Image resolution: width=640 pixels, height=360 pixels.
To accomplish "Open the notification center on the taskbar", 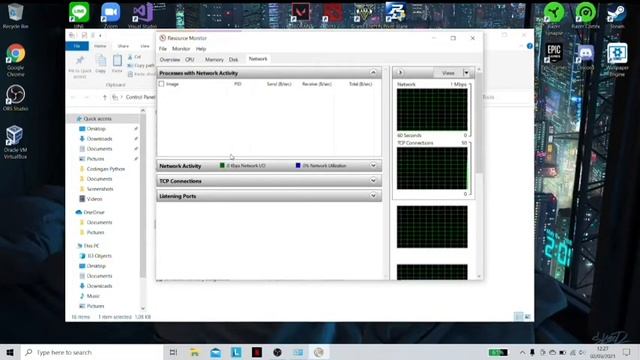I will (626, 352).
